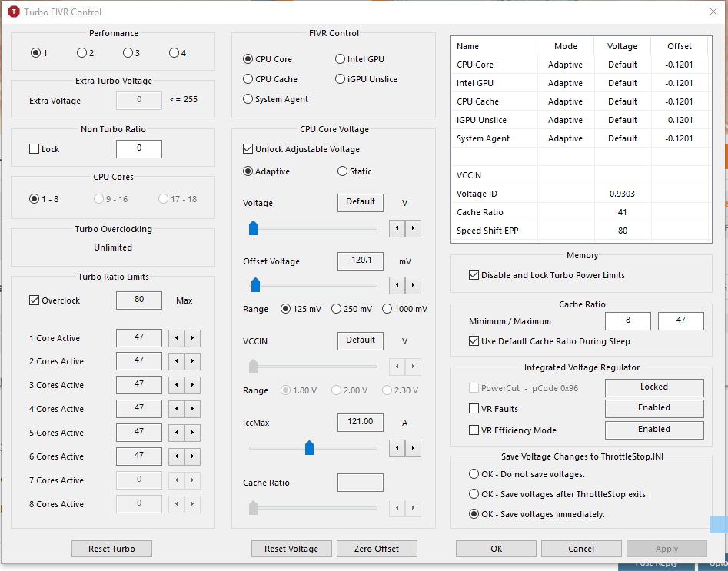Increase the 6 Cores Active ratio
This screenshot has height=571, width=728.
192,456
